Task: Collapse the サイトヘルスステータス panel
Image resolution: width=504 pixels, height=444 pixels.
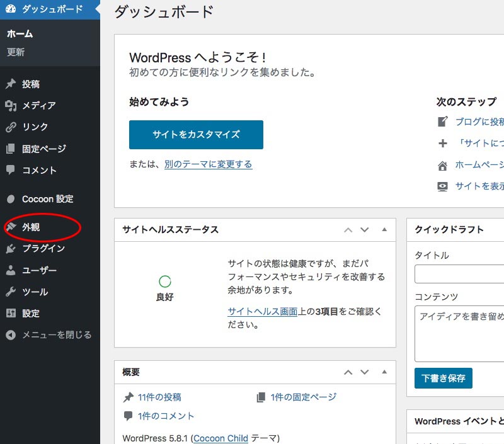Action: tap(384, 229)
